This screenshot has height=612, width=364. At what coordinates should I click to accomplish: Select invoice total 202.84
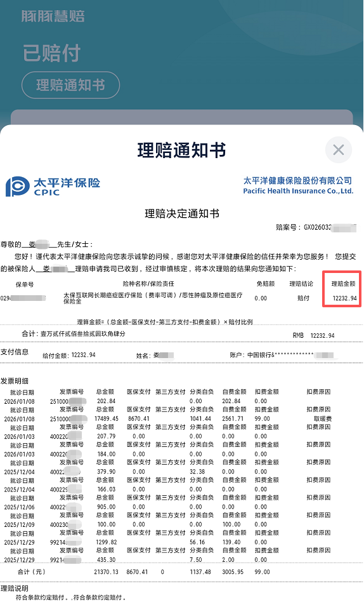(x=106, y=401)
